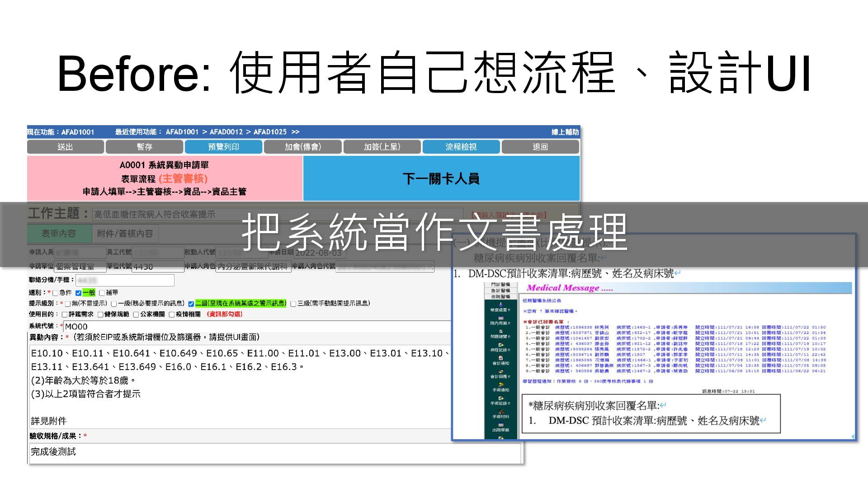Switch to 表單內容 tab
Screen dimensions: 868x488
click(59, 234)
